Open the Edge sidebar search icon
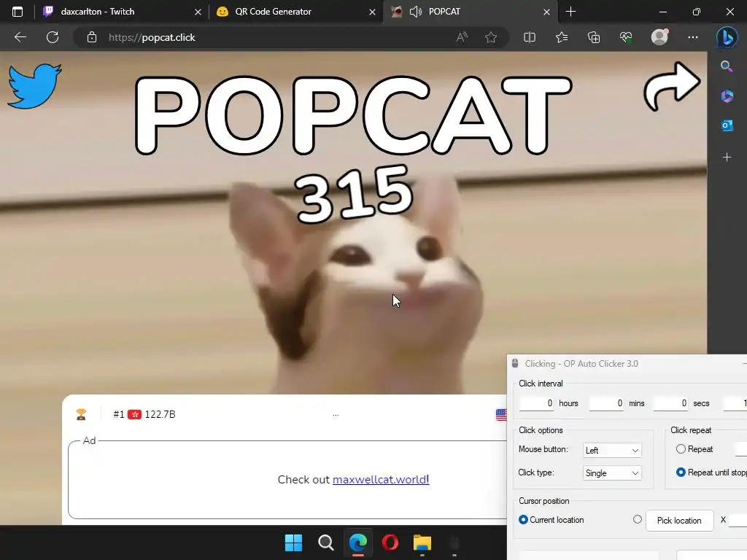The width and height of the screenshot is (747, 560). click(x=727, y=66)
